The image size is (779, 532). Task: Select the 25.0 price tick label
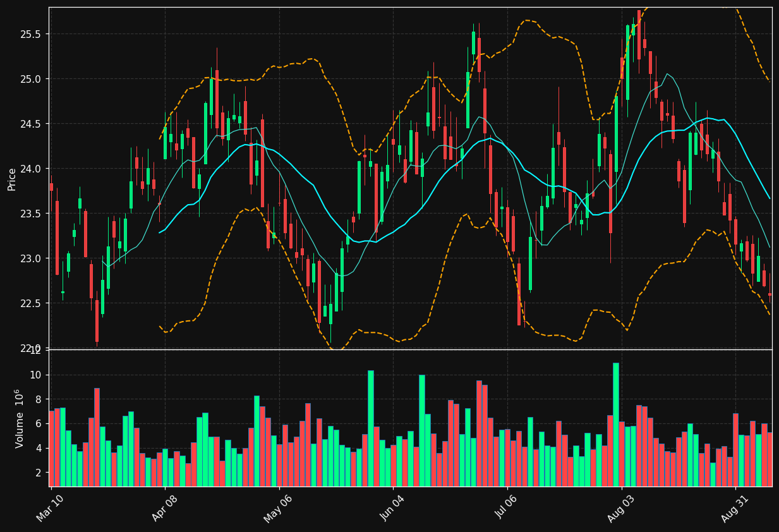tap(30, 79)
